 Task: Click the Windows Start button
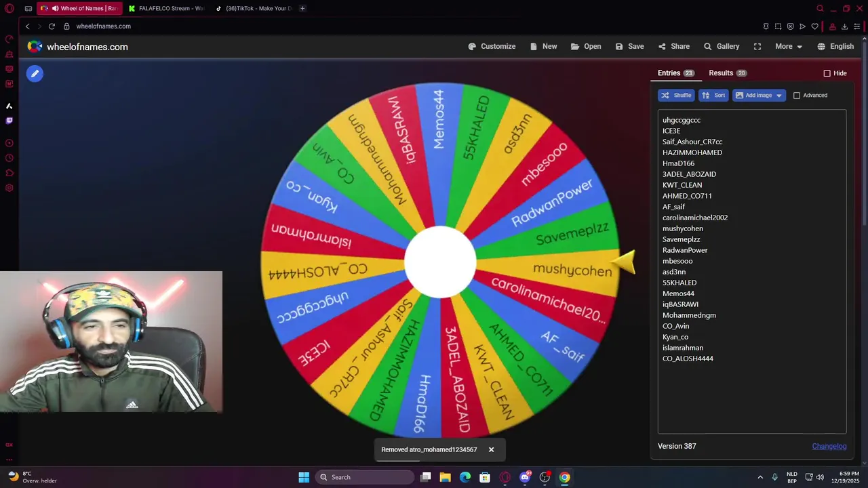coord(304,477)
